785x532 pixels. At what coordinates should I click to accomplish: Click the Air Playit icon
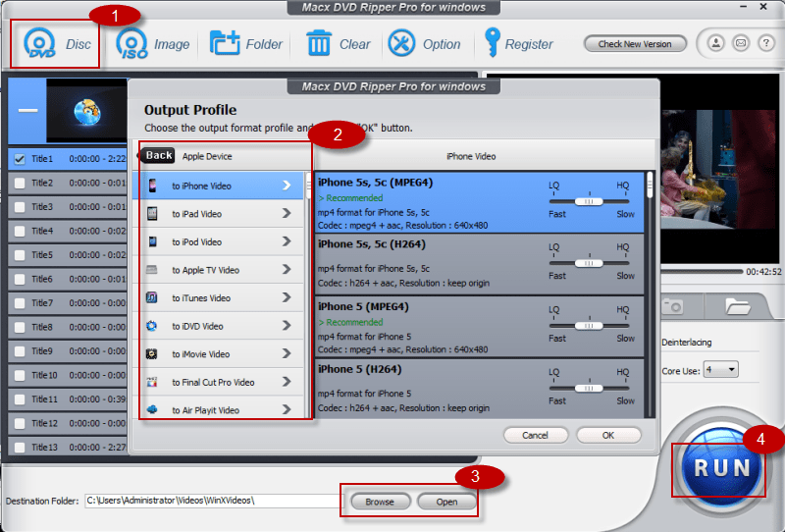[x=152, y=409]
